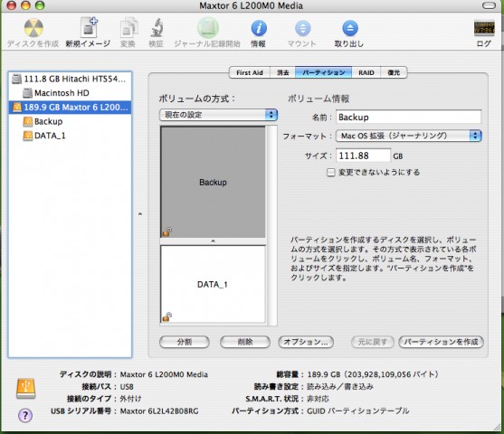504x434 pixels.
Task: Click the 名前 field containing Backup
Action: point(408,117)
